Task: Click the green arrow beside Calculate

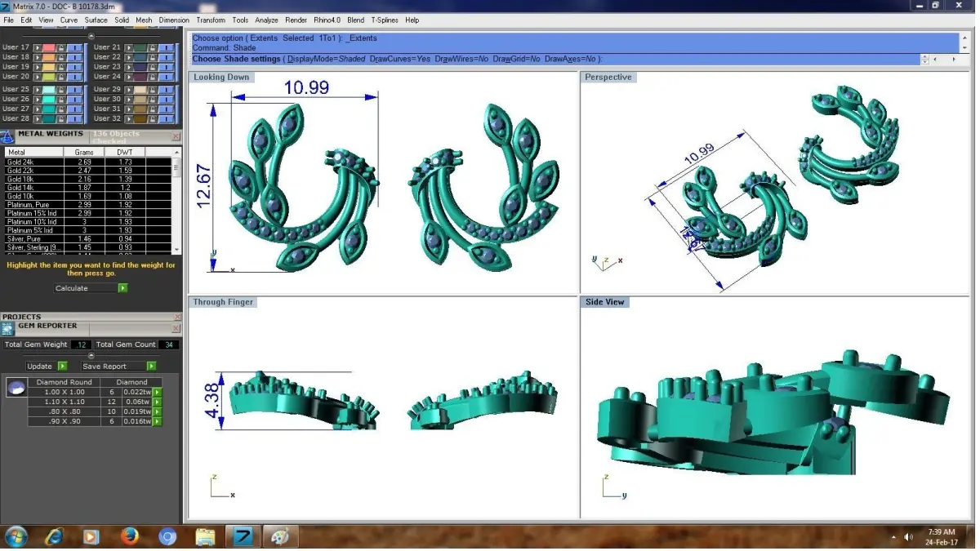Action: (x=123, y=288)
